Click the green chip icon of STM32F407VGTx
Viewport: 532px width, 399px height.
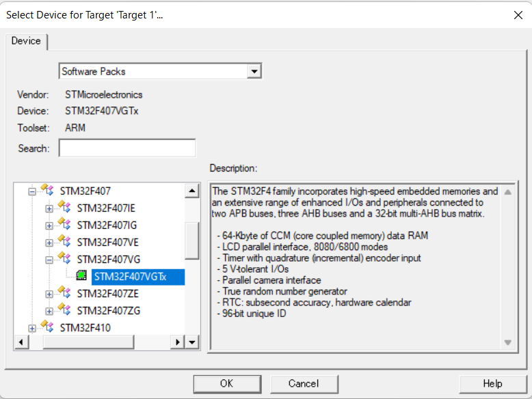(x=81, y=275)
